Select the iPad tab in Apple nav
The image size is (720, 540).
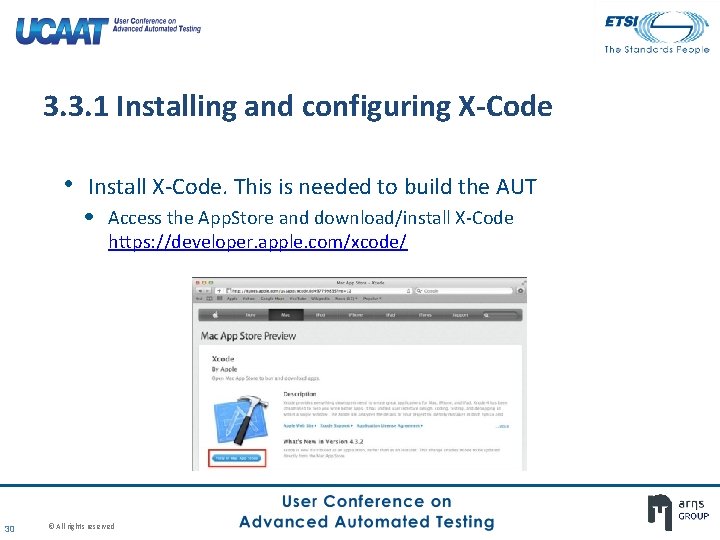click(390, 315)
